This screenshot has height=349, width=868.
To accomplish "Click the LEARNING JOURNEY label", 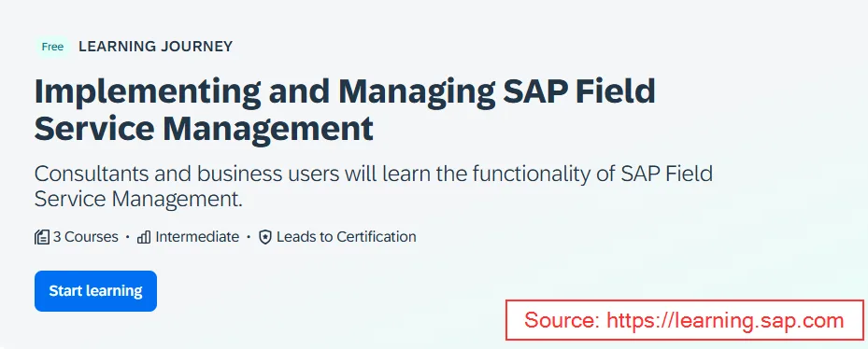I will point(155,47).
